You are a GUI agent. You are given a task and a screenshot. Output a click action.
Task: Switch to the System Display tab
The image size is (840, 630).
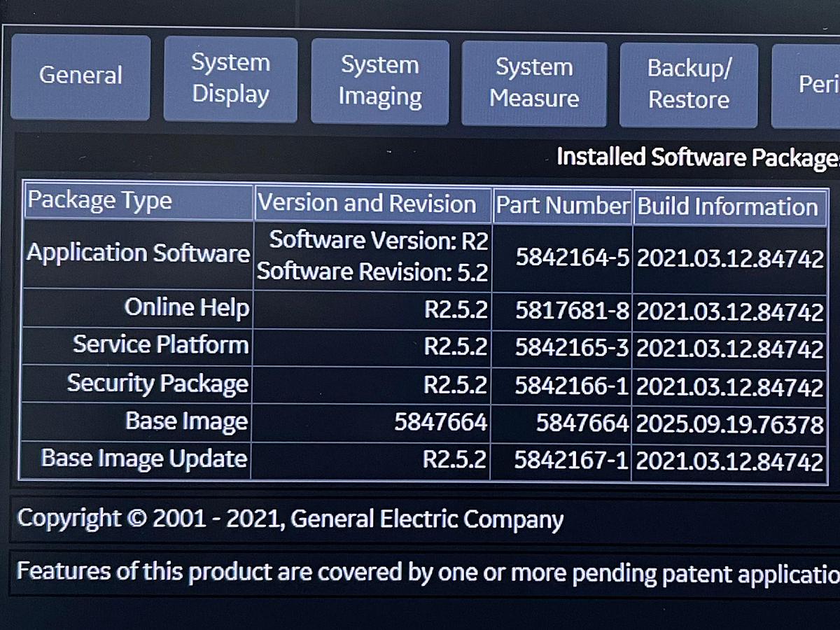(x=230, y=79)
